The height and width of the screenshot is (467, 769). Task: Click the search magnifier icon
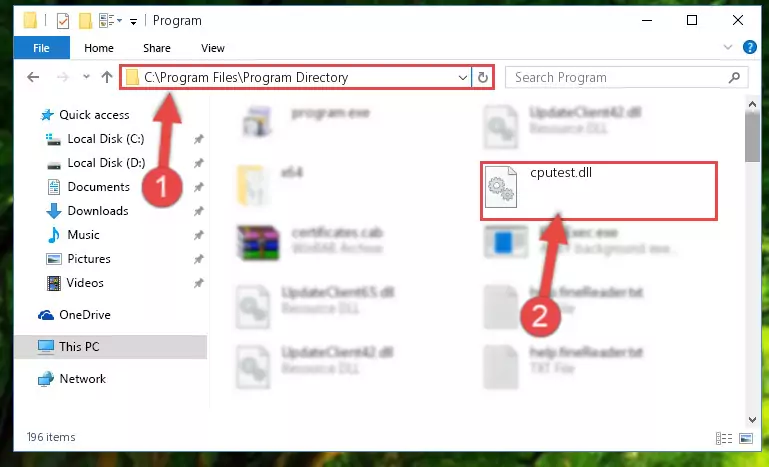pyautogui.click(x=734, y=78)
